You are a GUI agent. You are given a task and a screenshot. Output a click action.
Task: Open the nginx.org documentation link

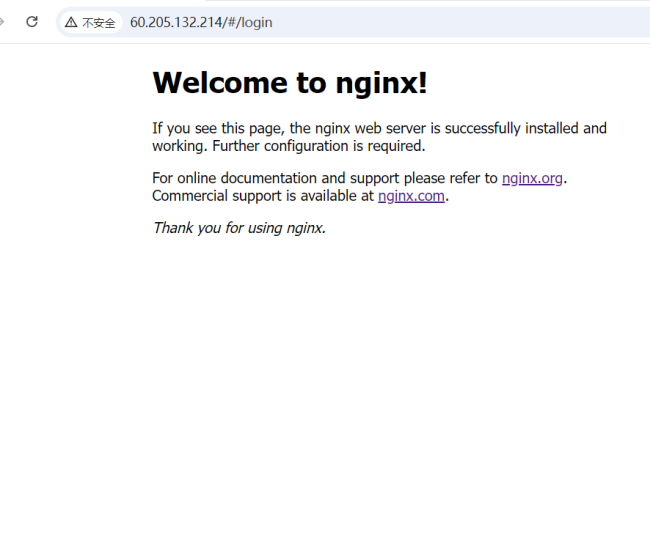tap(532, 178)
